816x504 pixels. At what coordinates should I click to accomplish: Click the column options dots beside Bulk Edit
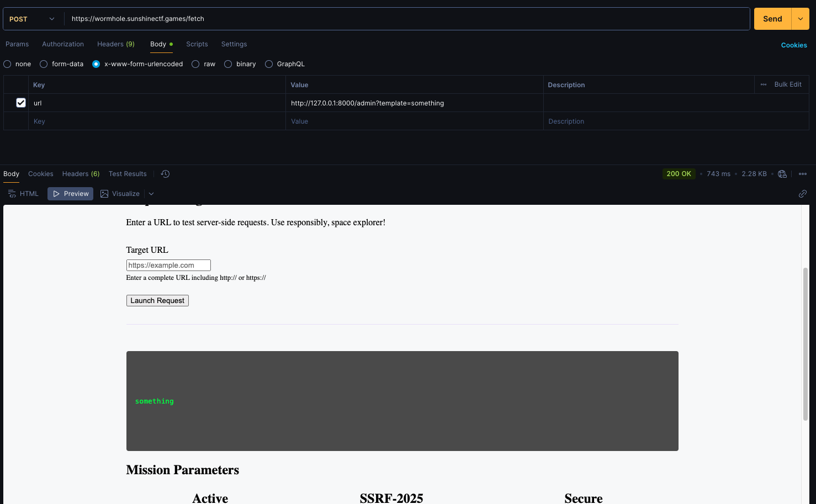tap(764, 84)
